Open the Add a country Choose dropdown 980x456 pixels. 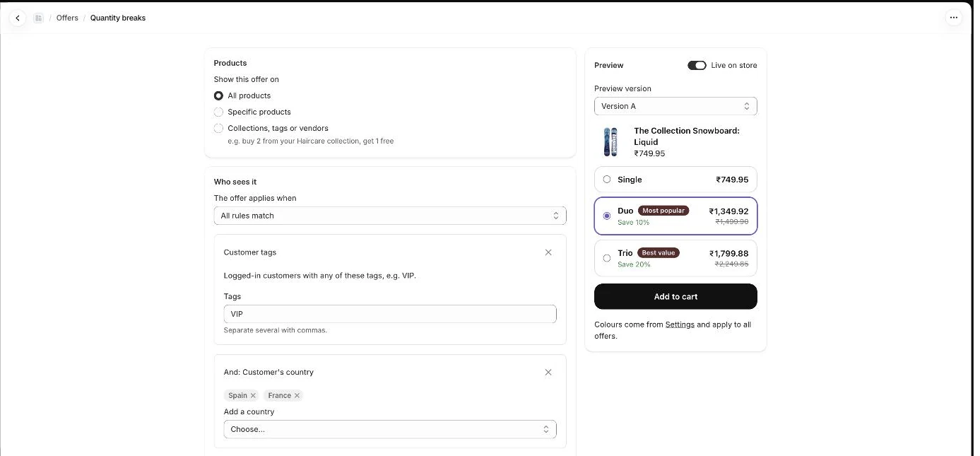coord(390,429)
